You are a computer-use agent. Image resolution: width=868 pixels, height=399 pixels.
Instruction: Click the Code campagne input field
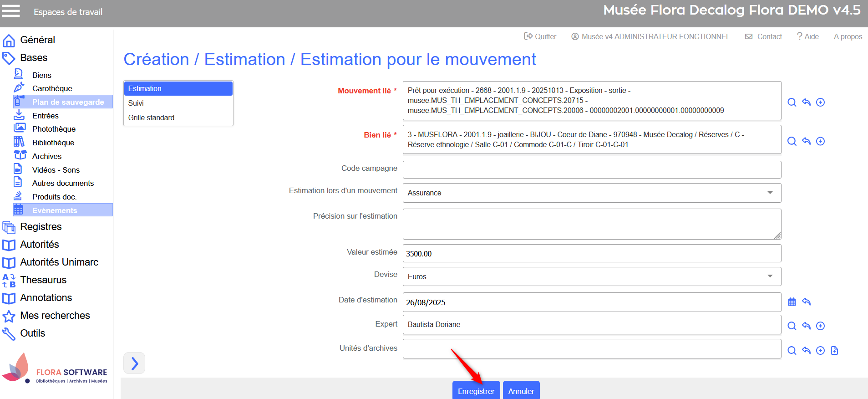coord(592,169)
